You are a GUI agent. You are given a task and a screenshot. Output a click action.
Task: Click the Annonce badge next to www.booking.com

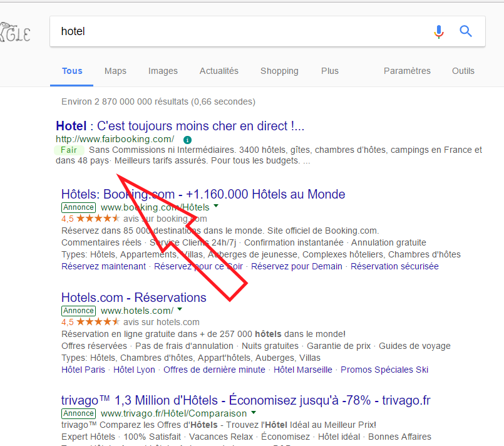(78, 207)
